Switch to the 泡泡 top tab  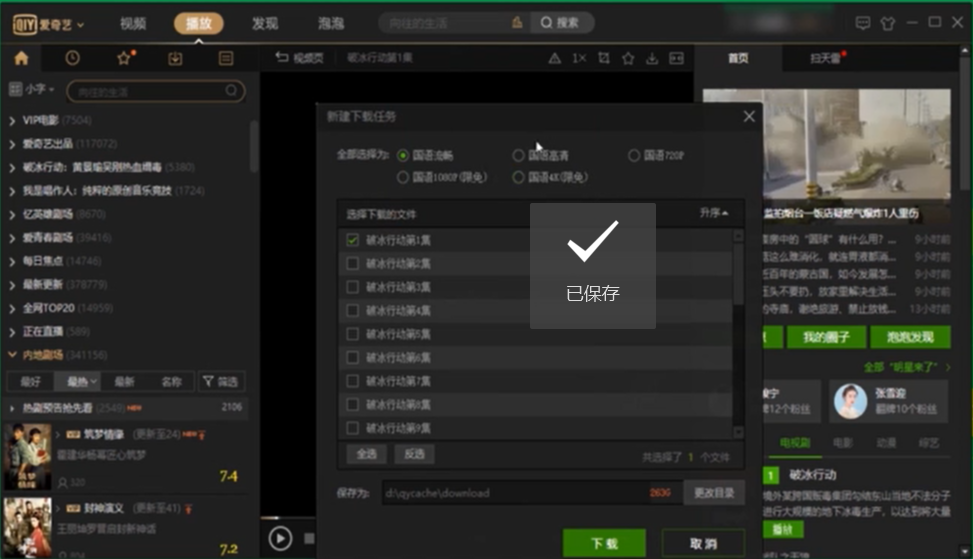click(331, 24)
